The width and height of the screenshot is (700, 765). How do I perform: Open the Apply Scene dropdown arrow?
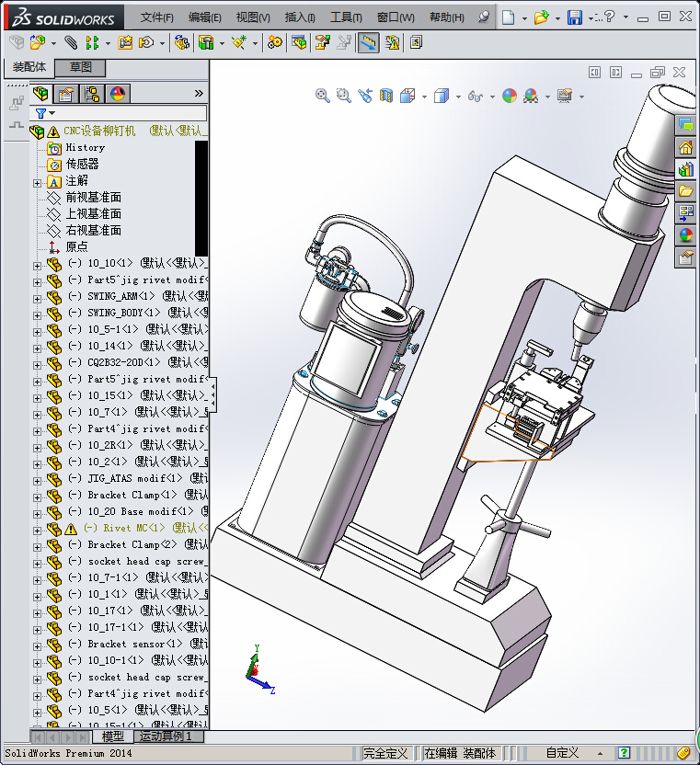pos(547,97)
